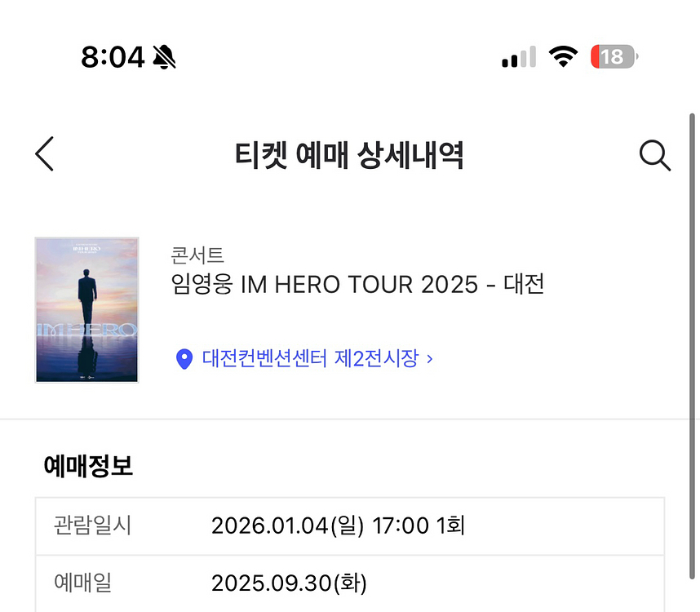Open the 대전컨벤션센터 제2전시장 venue link
The width and height of the screenshot is (700, 612).
(310, 358)
